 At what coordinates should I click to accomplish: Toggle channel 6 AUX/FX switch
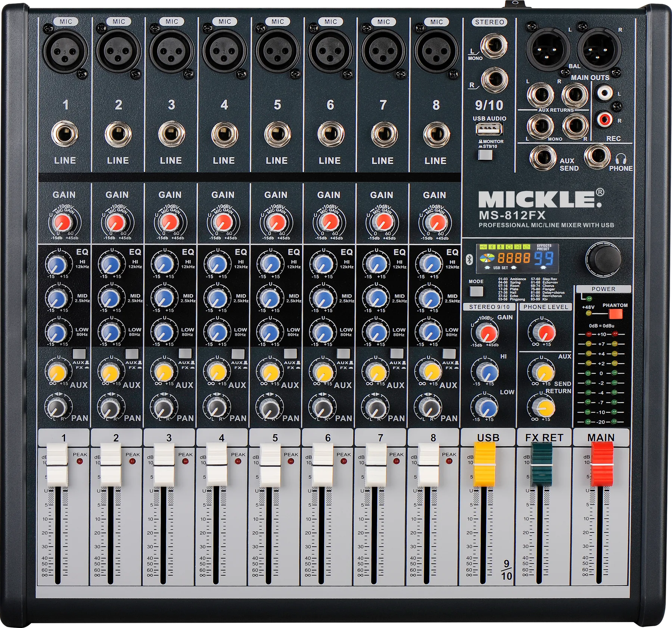point(343,353)
